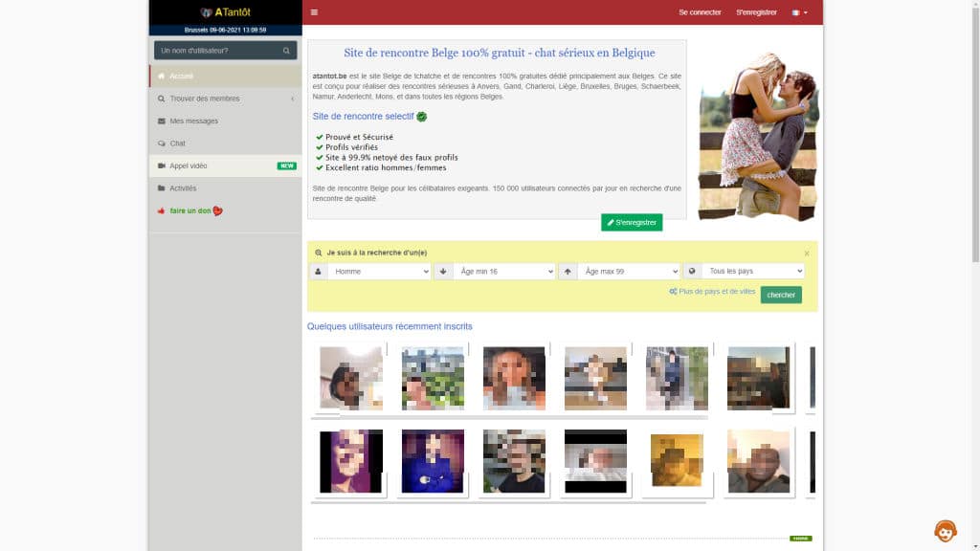Click the green verified badge icon
The width and height of the screenshot is (980, 551).
tap(422, 117)
